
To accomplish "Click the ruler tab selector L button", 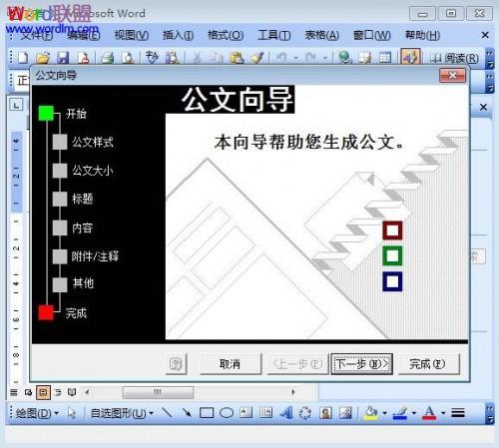I will point(16,105).
